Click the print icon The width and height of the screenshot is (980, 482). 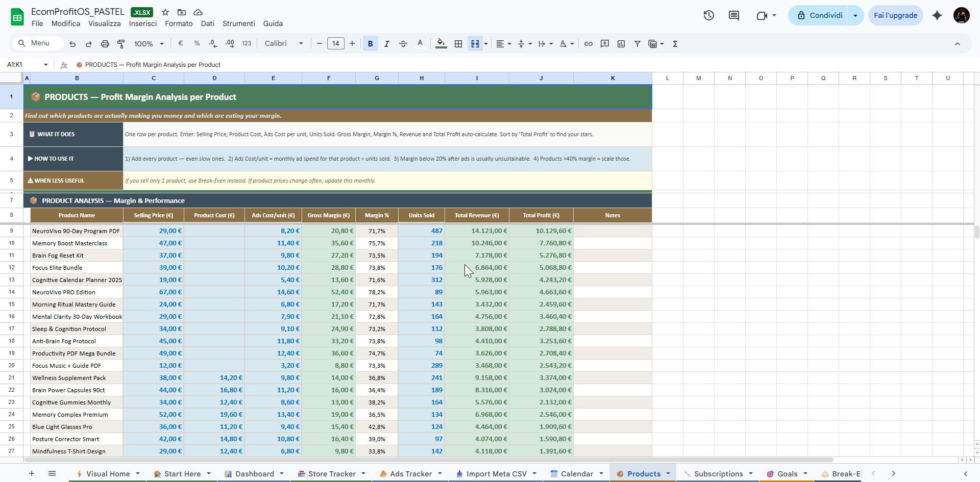(105, 44)
